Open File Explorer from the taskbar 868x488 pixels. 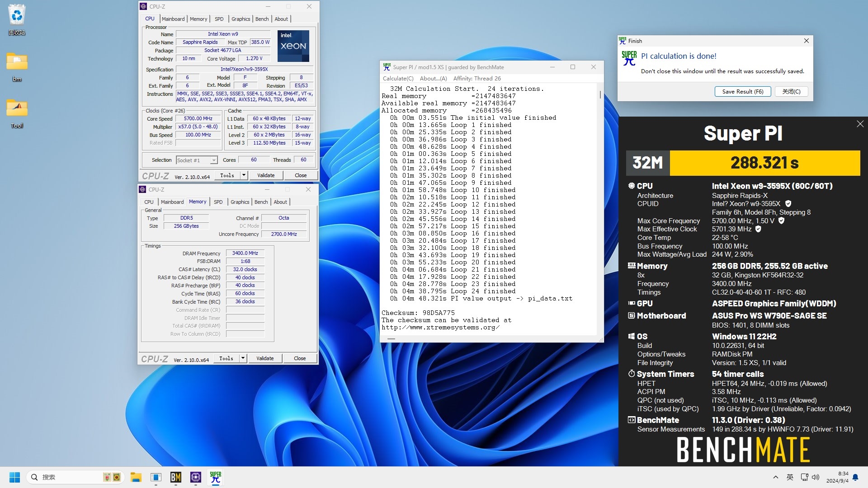tap(136, 477)
